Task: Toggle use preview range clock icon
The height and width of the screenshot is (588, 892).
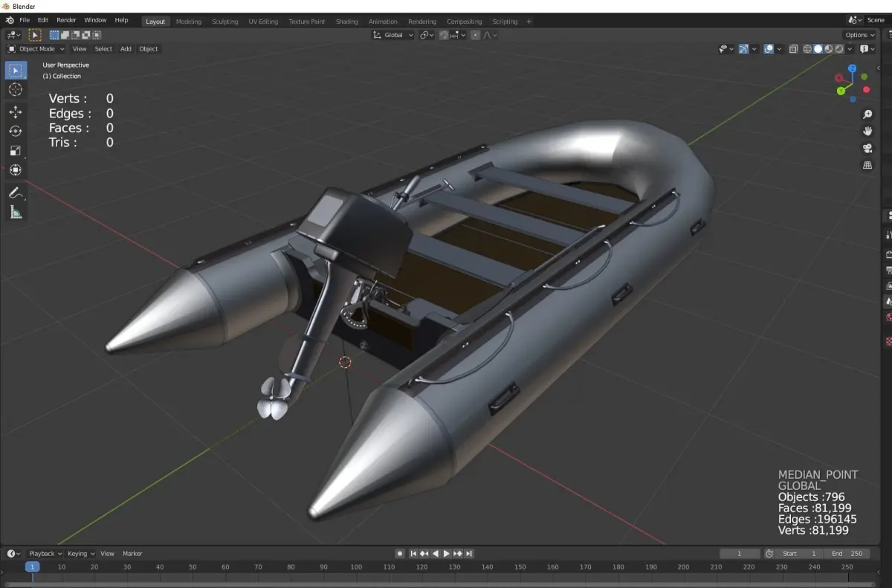Action: 769,554
